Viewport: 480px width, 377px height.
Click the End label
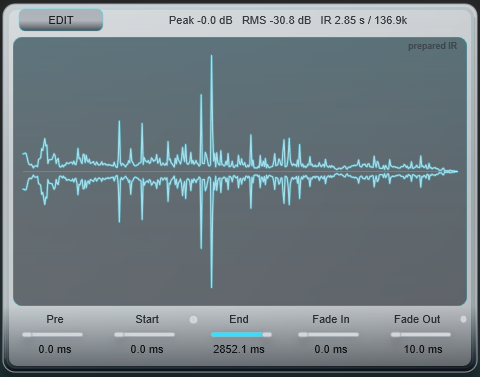coord(239,319)
